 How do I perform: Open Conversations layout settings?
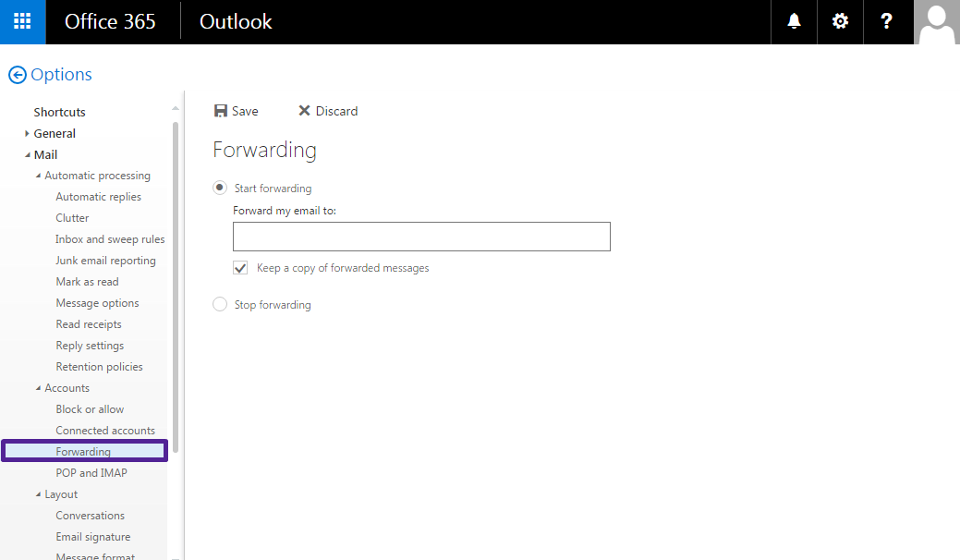(90, 516)
